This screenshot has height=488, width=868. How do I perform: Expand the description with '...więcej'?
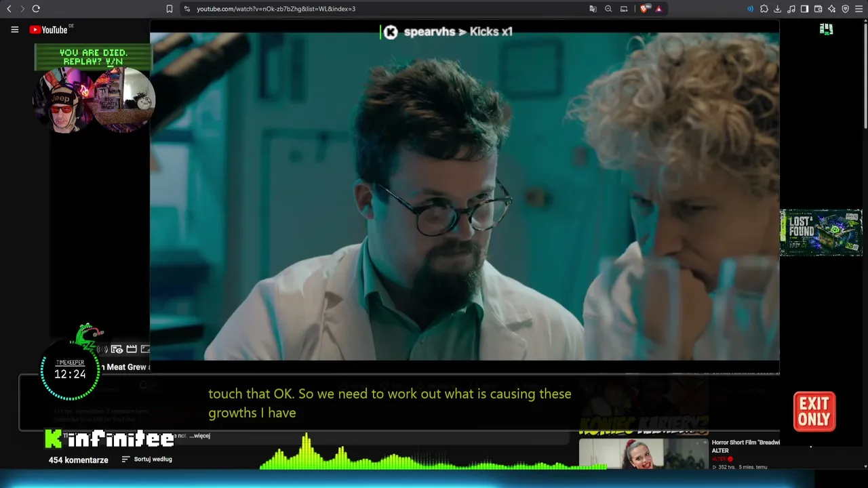[x=199, y=436]
